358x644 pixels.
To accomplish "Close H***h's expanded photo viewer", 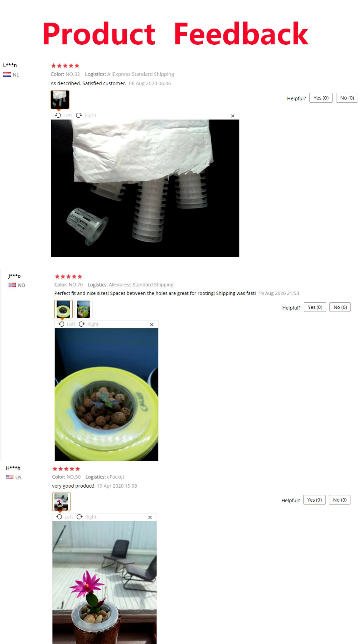I will coord(150,517).
